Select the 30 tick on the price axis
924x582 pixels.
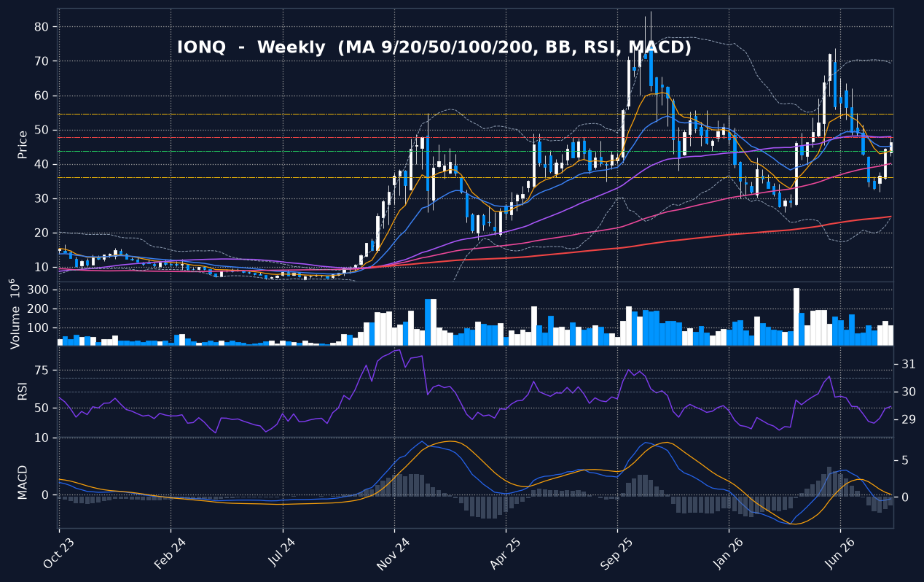[x=41, y=199]
